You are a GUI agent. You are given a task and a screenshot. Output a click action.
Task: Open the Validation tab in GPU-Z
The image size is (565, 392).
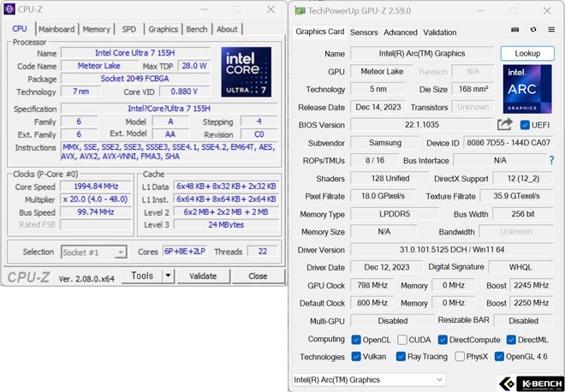(x=440, y=33)
